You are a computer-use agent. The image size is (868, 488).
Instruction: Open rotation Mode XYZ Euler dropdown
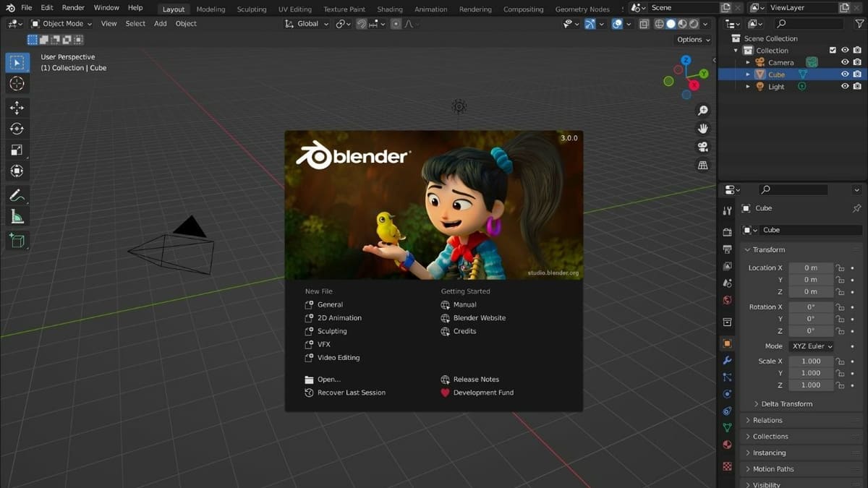pos(811,346)
